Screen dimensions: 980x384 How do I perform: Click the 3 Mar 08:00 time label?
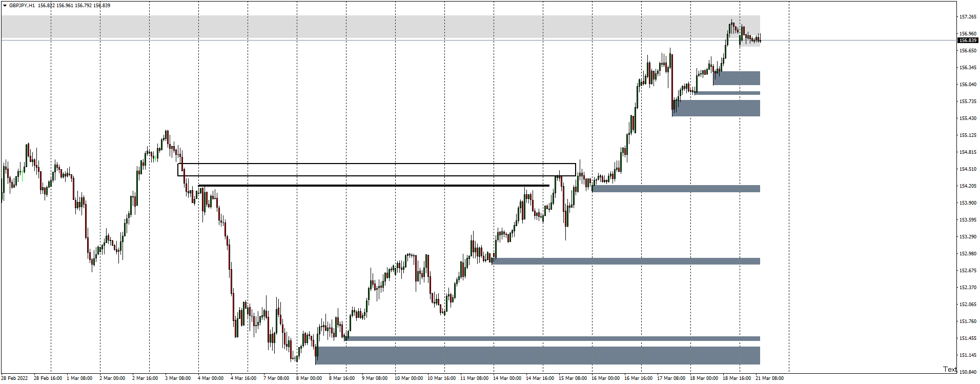(178, 378)
